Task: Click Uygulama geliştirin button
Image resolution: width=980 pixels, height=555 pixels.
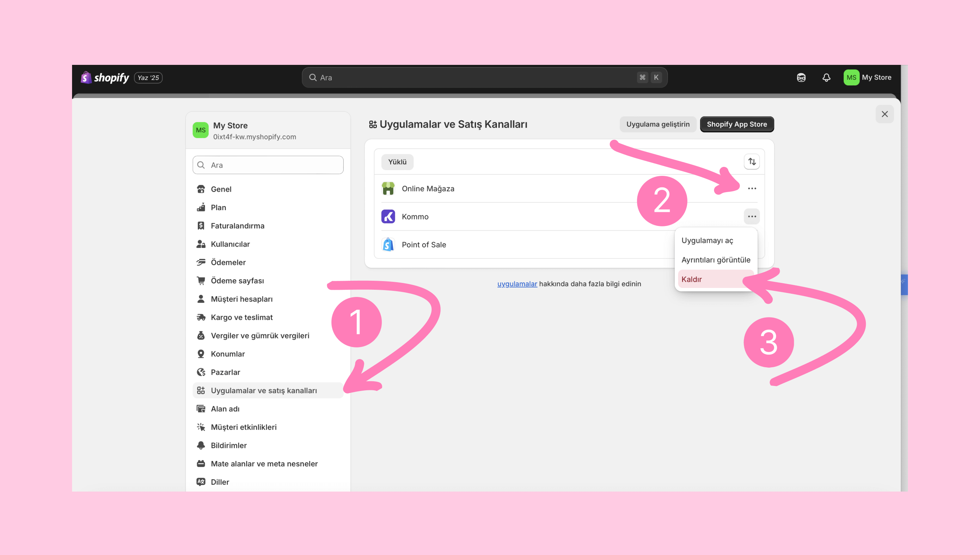Action: (x=658, y=124)
